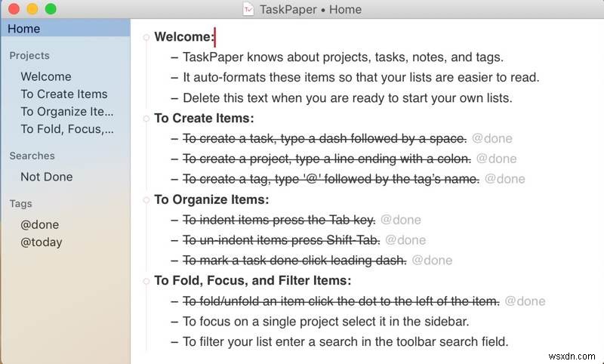Screen dimensions: 604x364
Task: Fold the To Organize Items project handle dot
Action: click(x=146, y=199)
